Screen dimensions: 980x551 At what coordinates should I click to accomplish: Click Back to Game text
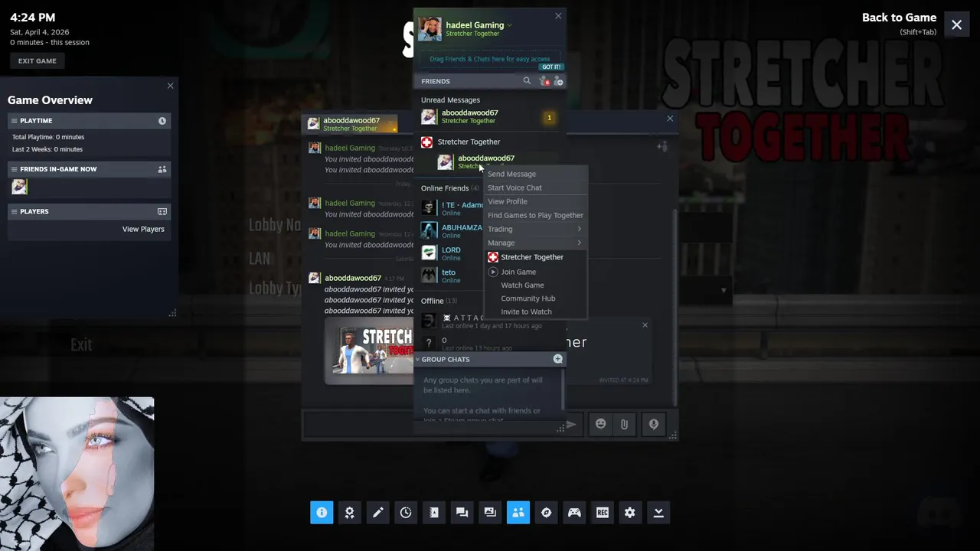(899, 18)
